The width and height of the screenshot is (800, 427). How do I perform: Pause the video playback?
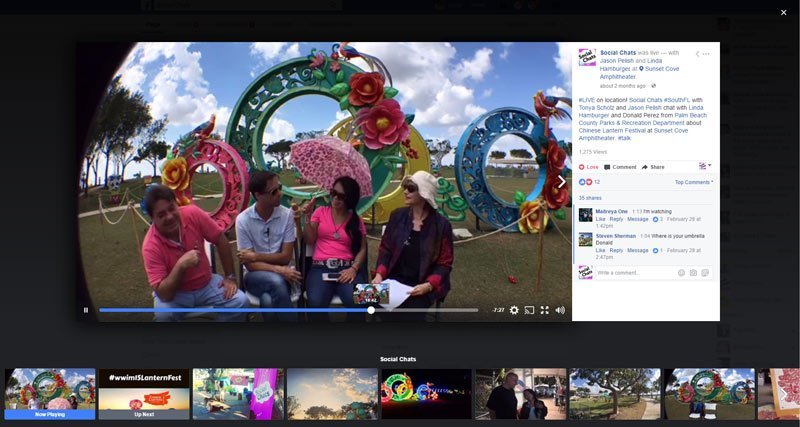(x=86, y=310)
